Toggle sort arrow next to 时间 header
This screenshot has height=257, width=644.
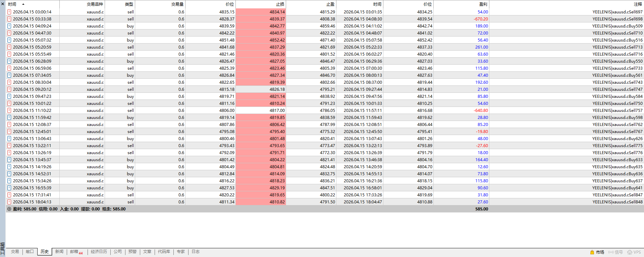tap(23, 4)
